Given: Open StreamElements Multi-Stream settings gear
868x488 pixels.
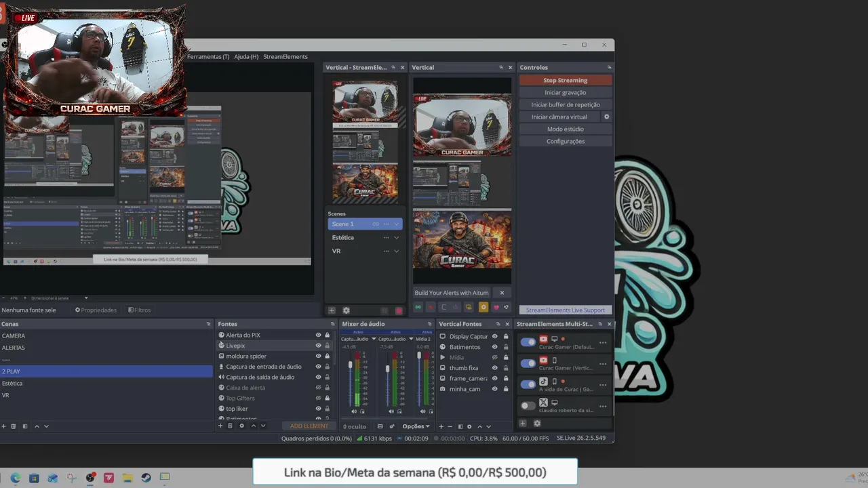Looking at the screenshot, I should coord(537,424).
